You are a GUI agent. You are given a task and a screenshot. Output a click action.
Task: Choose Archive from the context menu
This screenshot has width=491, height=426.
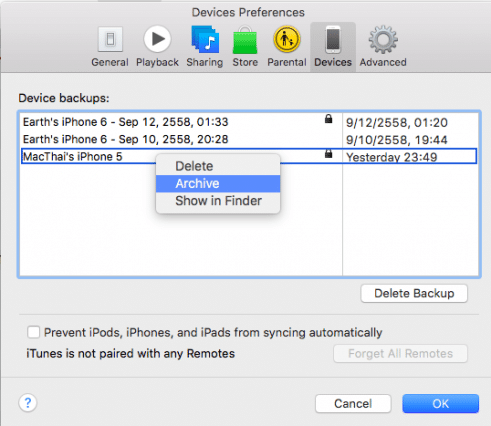click(x=218, y=184)
